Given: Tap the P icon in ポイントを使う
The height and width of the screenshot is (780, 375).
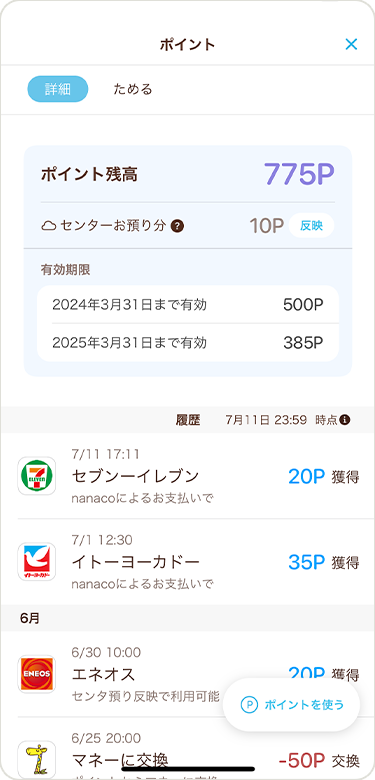Looking at the screenshot, I should coord(249,704).
